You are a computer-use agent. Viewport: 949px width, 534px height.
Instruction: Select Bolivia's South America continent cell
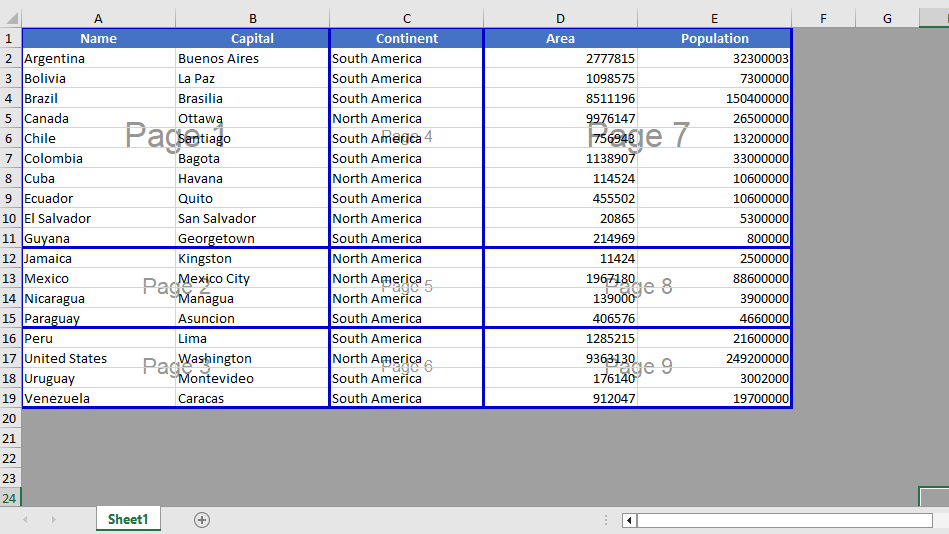coord(407,79)
